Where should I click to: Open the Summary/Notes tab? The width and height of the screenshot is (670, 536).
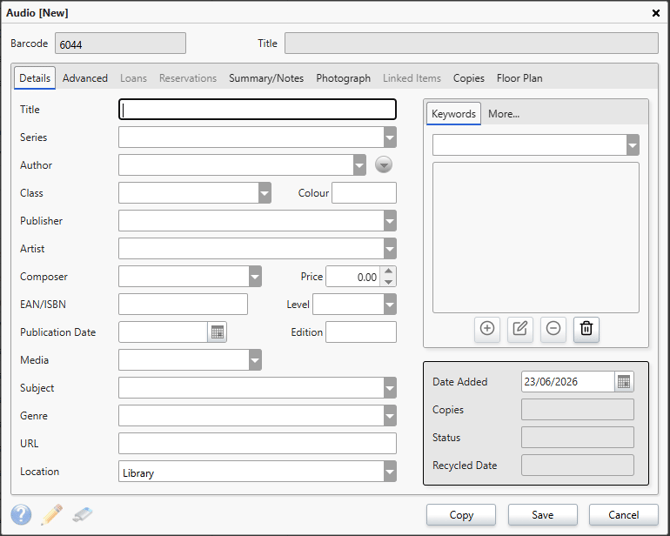click(x=266, y=78)
